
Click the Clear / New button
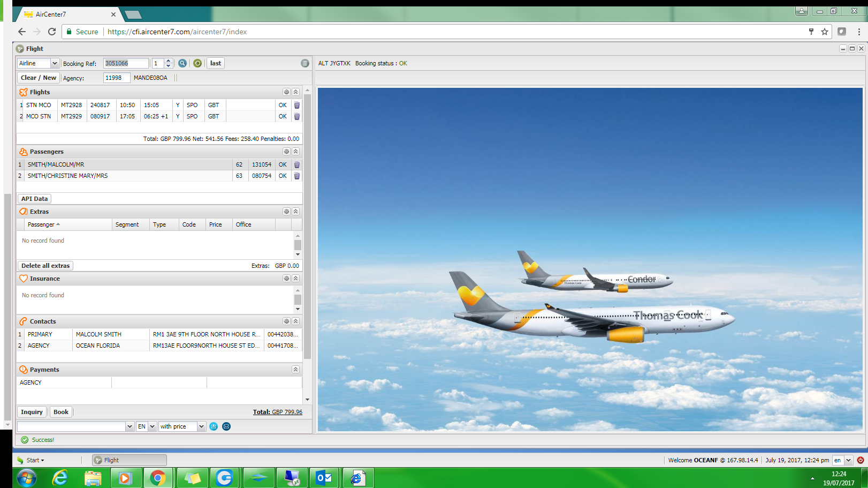point(39,78)
